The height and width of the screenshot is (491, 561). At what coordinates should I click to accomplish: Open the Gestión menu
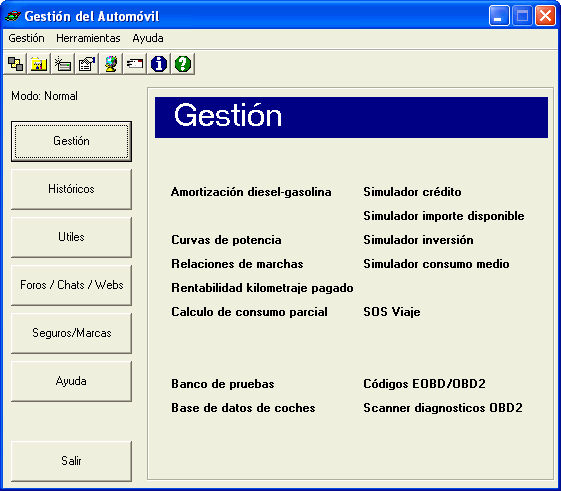pyautogui.click(x=26, y=38)
